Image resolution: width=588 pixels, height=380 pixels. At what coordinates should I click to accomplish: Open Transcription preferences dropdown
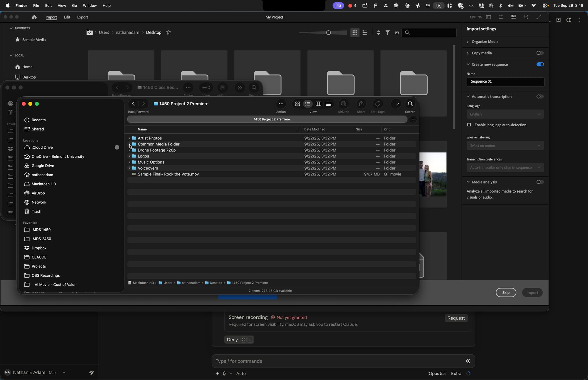click(x=505, y=168)
